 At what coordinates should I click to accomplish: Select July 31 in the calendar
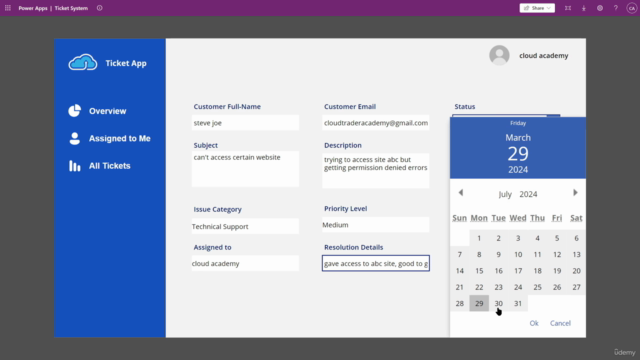518,303
